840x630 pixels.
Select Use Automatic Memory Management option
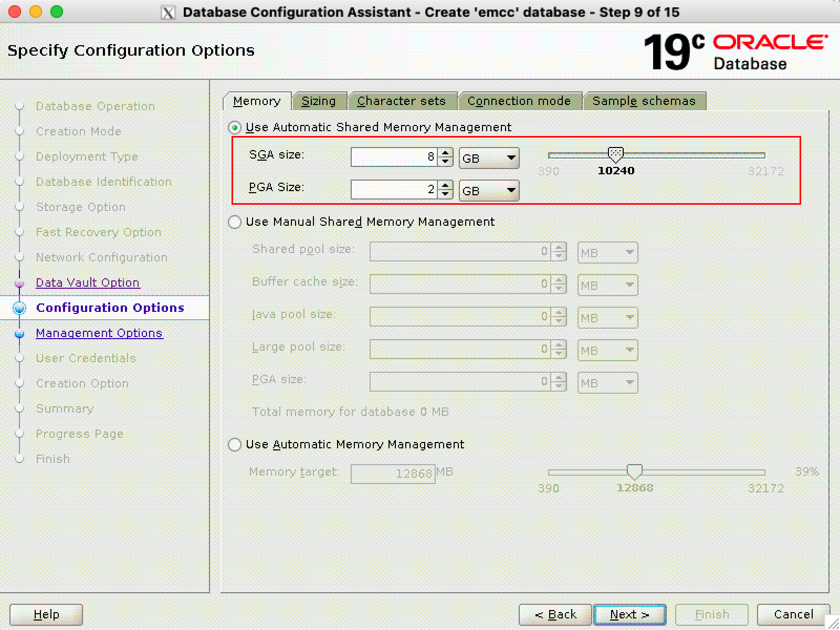pyautogui.click(x=235, y=445)
